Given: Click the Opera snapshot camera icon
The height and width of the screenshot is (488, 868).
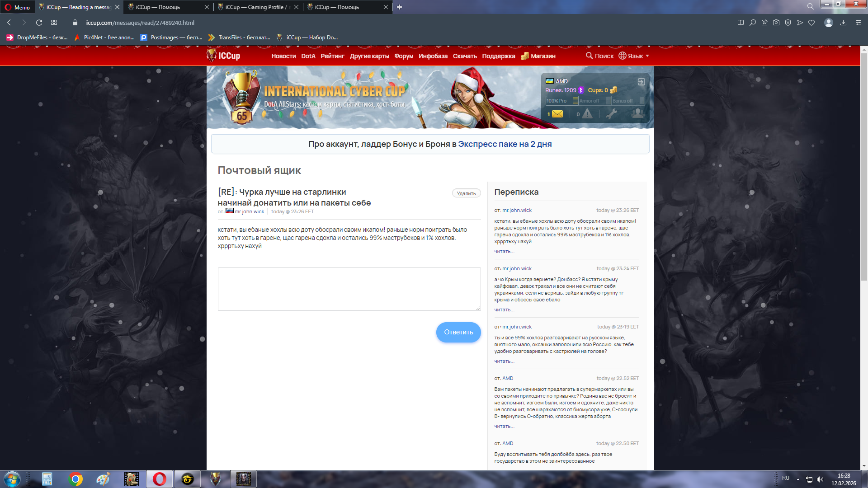Looking at the screenshot, I should 776,23.
